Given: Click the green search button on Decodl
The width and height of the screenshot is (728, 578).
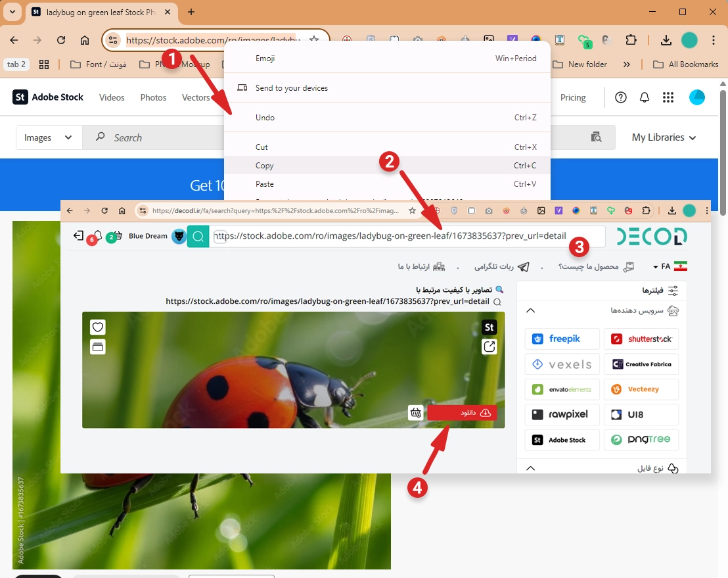Looking at the screenshot, I should click(198, 237).
